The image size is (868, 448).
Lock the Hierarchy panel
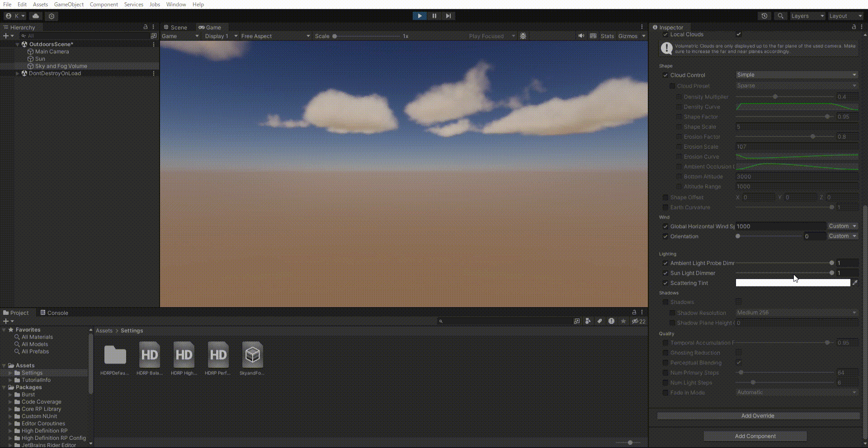coord(146,27)
